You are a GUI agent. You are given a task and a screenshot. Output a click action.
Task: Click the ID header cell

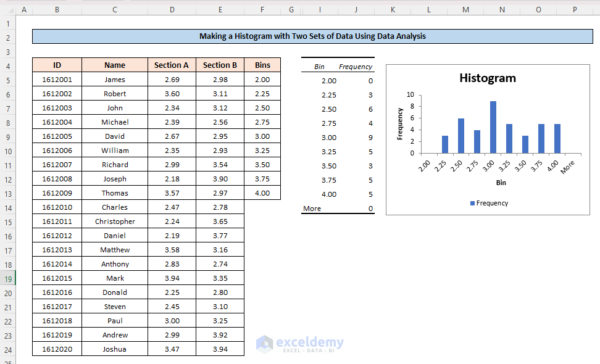pyautogui.click(x=57, y=65)
